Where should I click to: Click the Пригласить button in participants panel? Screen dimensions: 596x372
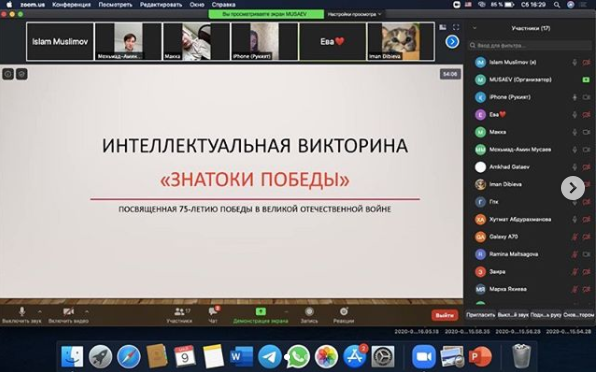tap(480, 315)
